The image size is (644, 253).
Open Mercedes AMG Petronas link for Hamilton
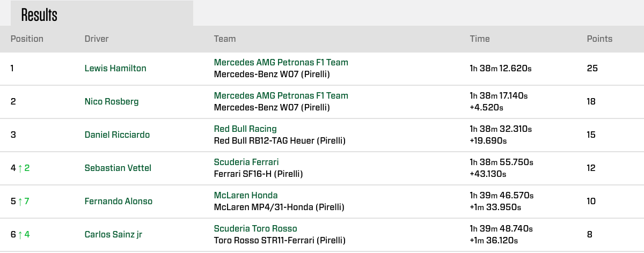pyautogui.click(x=281, y=62)
